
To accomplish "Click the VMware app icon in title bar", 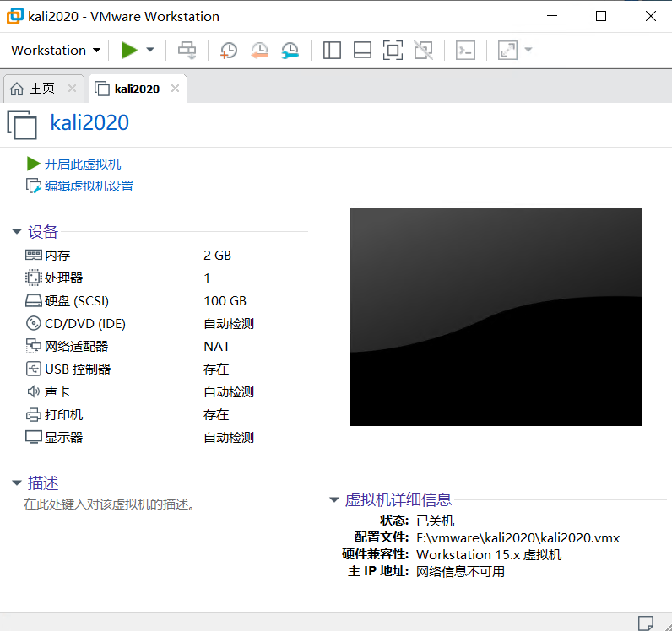I will tap(15, 16).
